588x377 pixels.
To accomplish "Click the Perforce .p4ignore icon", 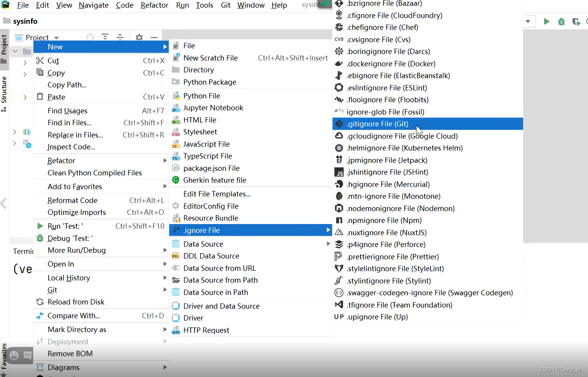I will [339, 244].
